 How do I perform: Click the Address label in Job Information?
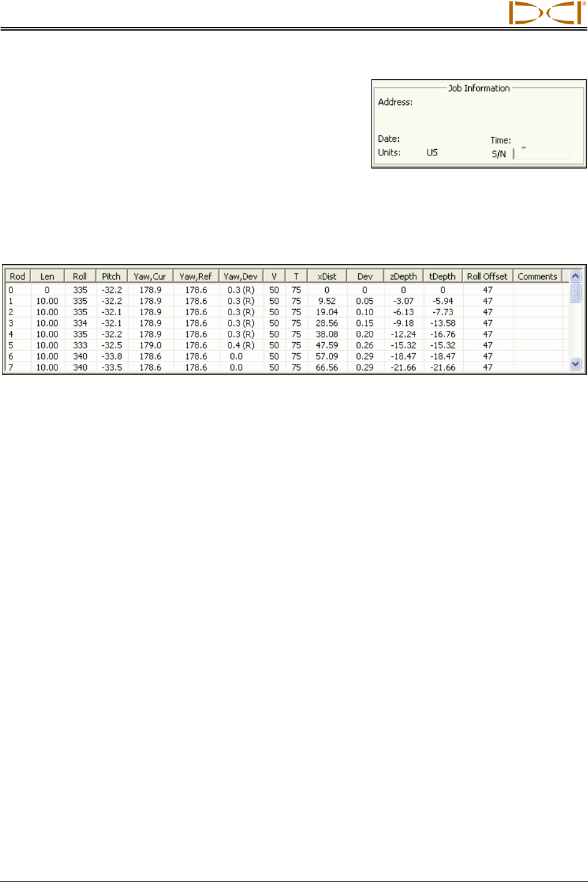point(395,102)
